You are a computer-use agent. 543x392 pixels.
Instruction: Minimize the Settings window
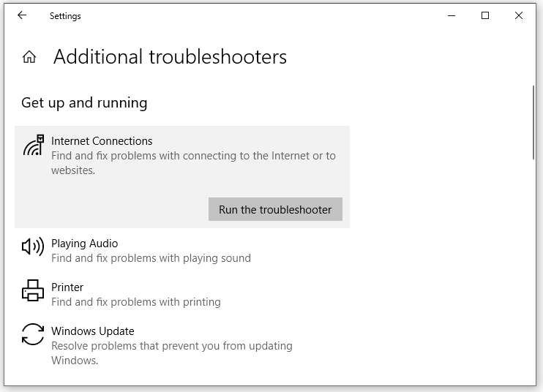pos(452,15)
